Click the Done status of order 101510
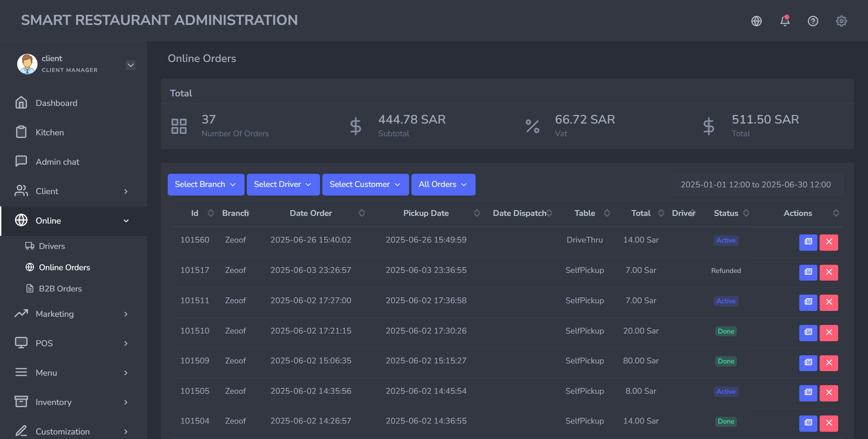 tap(726, 331)
